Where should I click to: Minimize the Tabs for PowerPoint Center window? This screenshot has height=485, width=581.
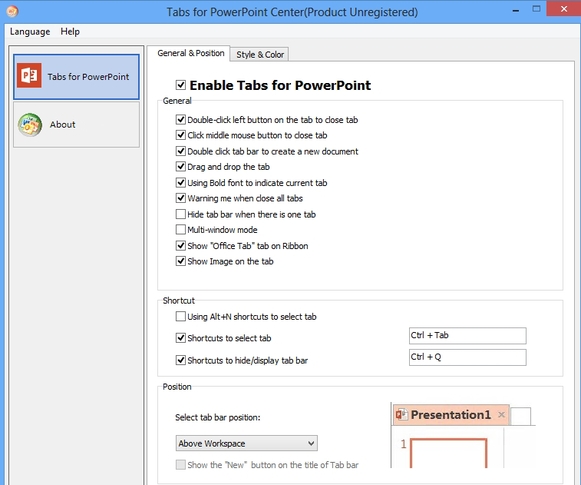click(x=515, y=10)
